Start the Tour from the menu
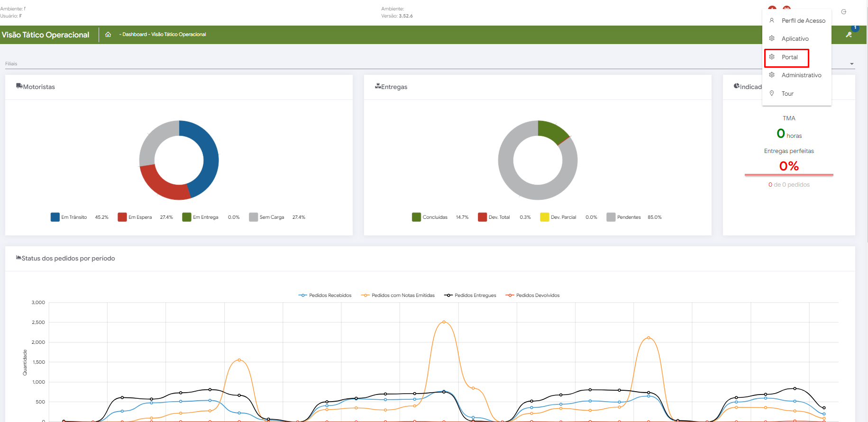Viewport: 868px width, 422px height. point(787,94)
